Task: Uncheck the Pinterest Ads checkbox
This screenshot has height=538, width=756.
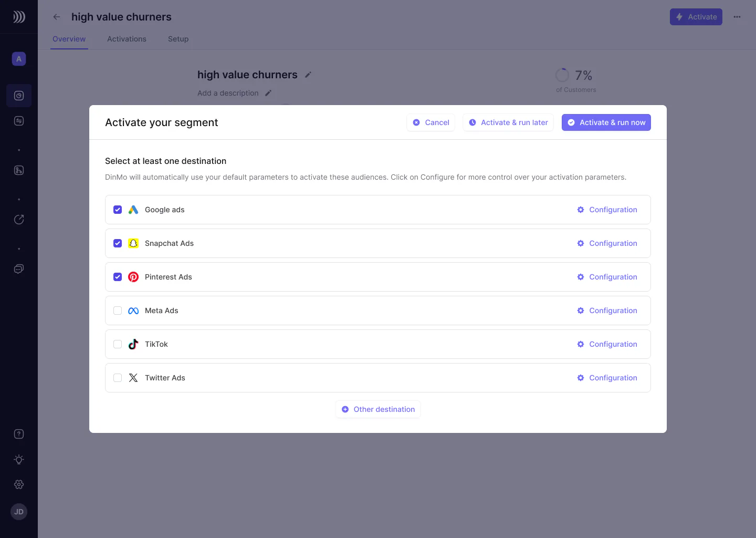Action: click(118, 277)
